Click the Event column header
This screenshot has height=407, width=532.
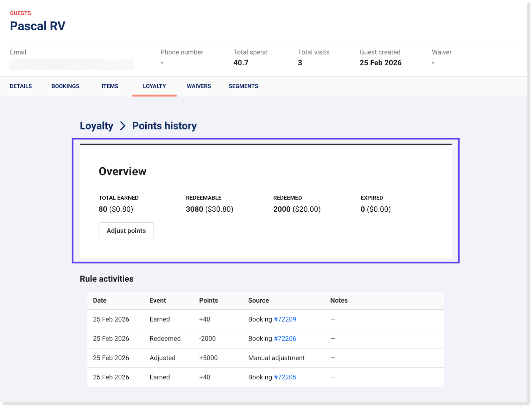158,301
